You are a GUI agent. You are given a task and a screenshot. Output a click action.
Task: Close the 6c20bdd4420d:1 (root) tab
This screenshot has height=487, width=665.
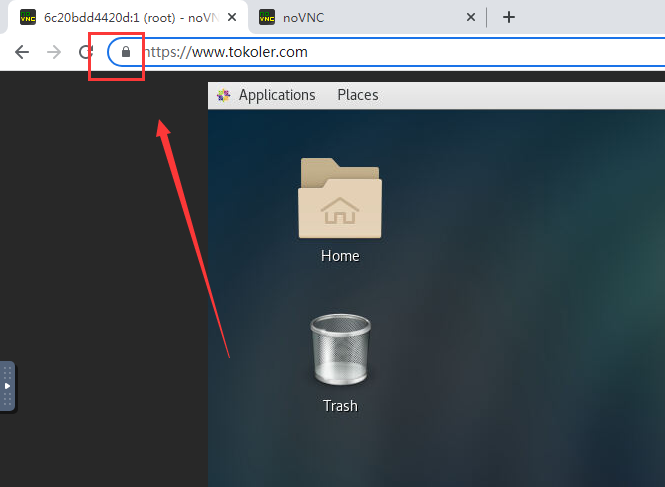232,17
